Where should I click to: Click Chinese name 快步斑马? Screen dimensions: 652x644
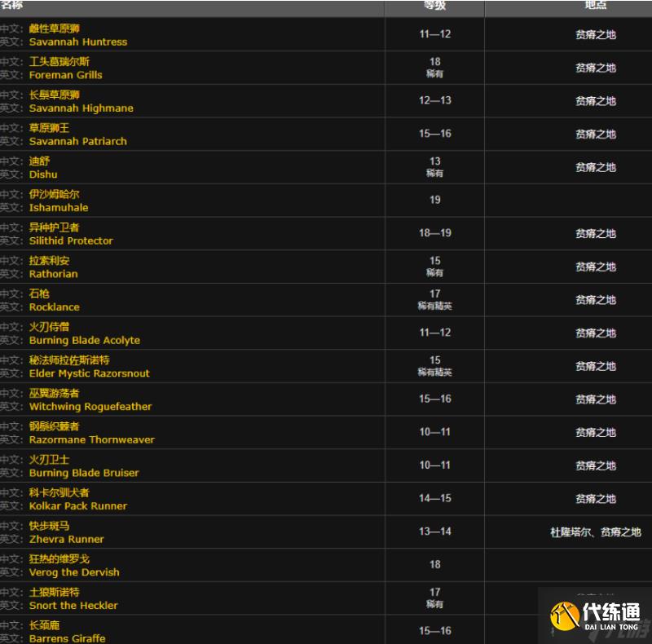pos(49,526)
